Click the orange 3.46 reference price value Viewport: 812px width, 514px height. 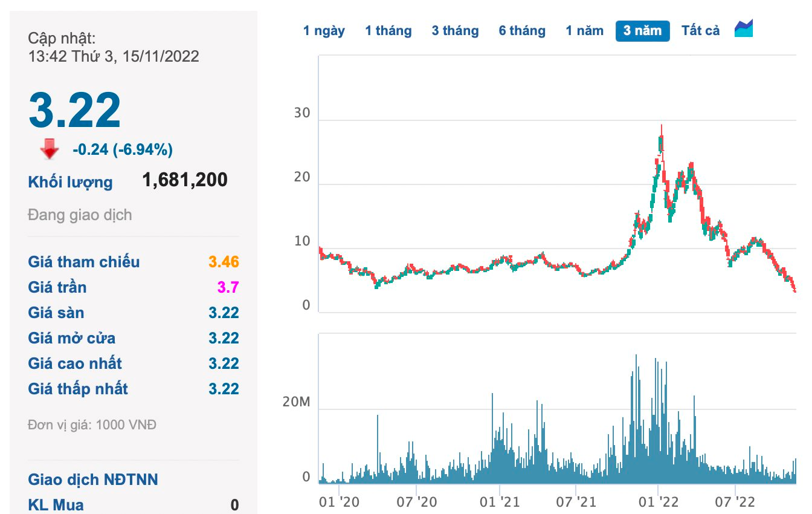point(224,262)
